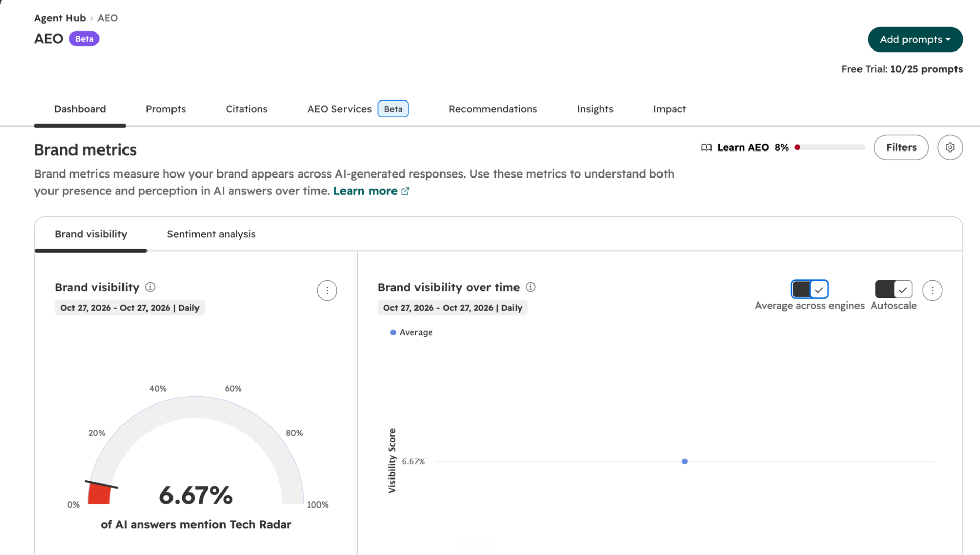Click the Learn AEO progress bar
This screenshot has width=980, height=555.
click(x=829, y=147)
